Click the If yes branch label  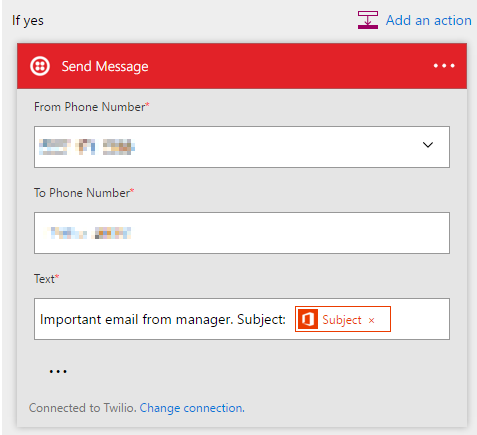tap(28, 20)
